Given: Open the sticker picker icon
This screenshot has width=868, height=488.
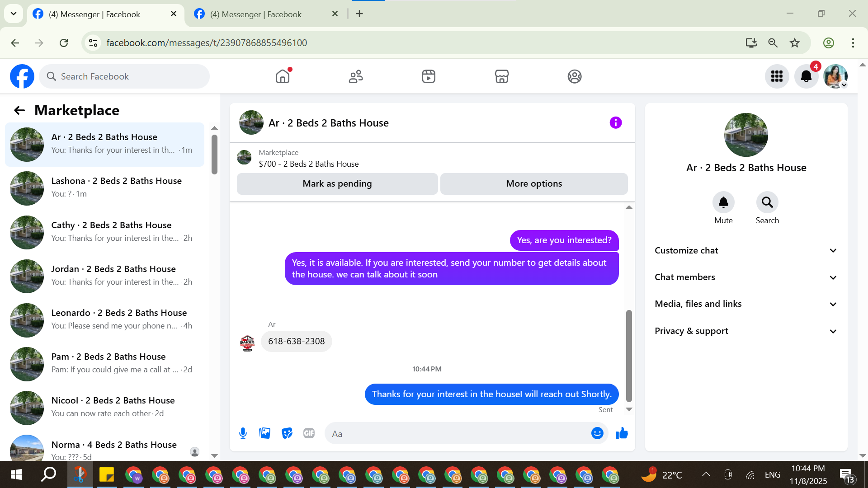Looking at the screenshot, I should click(x=287, y=433).
